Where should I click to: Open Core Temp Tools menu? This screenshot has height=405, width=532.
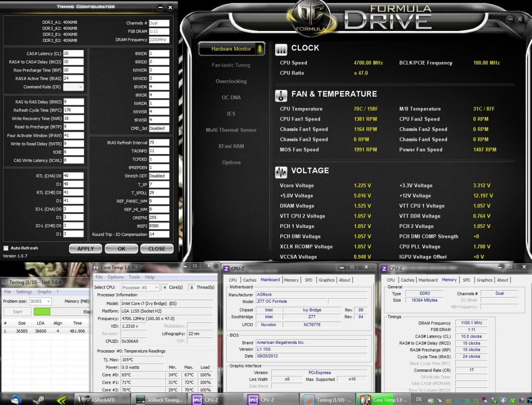(x=134, y=277)
